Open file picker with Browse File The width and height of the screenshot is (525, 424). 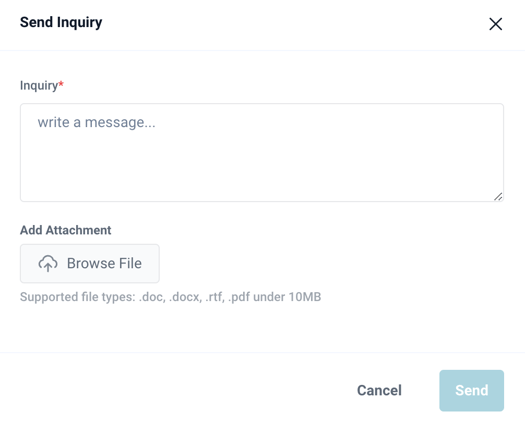pyautogui.click(x=90, y=263)
